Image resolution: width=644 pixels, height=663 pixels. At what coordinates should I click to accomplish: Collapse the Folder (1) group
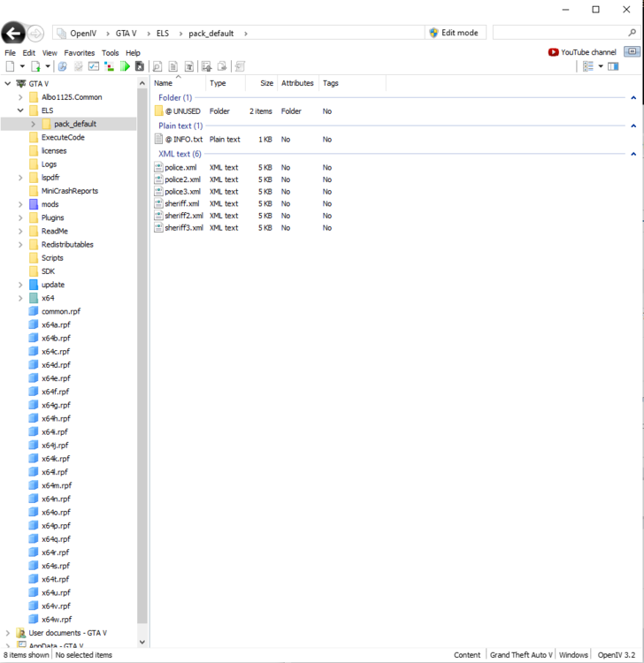click(x=633, y=97)
